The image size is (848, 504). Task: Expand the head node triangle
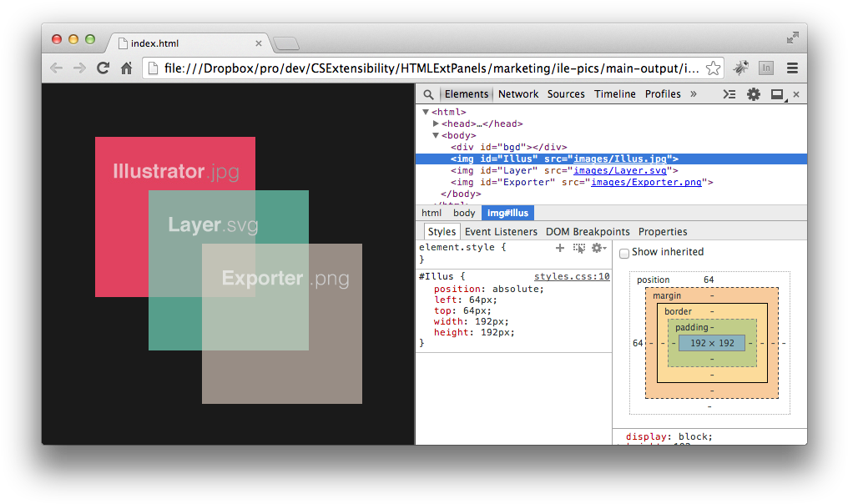click(x=436, y=123)
